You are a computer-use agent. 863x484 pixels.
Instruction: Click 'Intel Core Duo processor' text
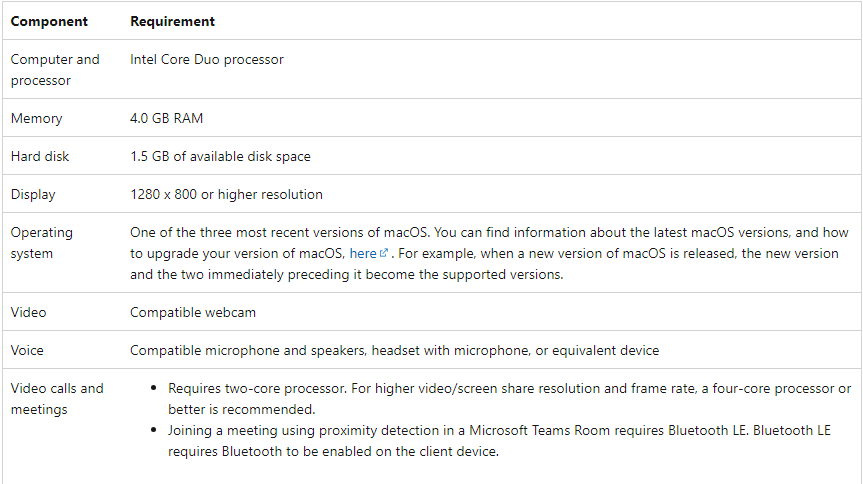(x=207, y=59)
